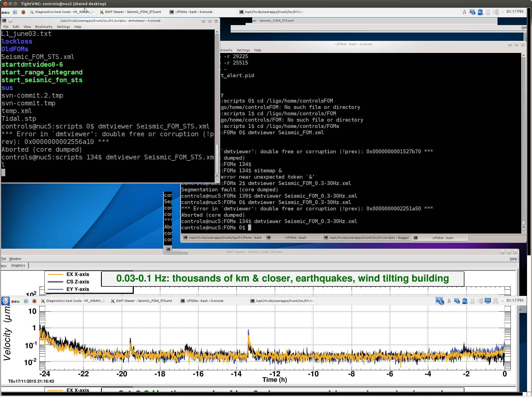Click the Time (h) axis label
This screenshot has width=532, height=397.
coord(275,380)
